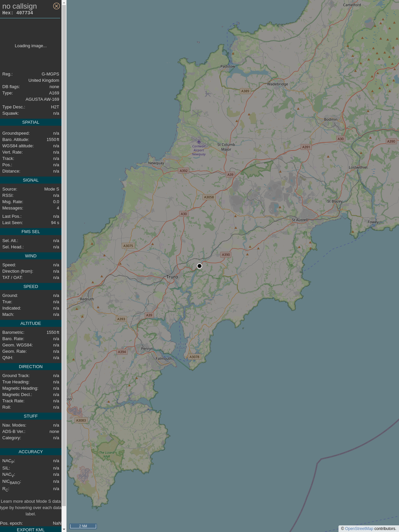Select the aircraft marker near Truro
The height and width of the screenshot is (532, 399).
[199, 266]
